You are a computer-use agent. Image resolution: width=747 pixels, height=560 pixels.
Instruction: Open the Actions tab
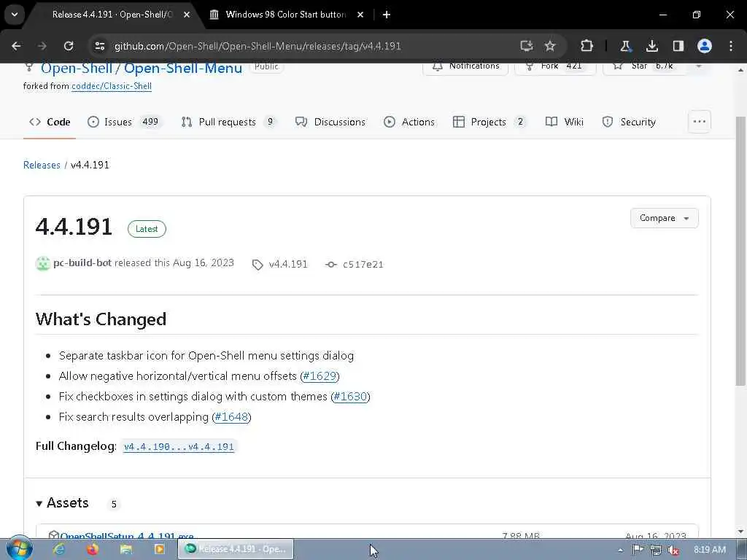(409, 122)
